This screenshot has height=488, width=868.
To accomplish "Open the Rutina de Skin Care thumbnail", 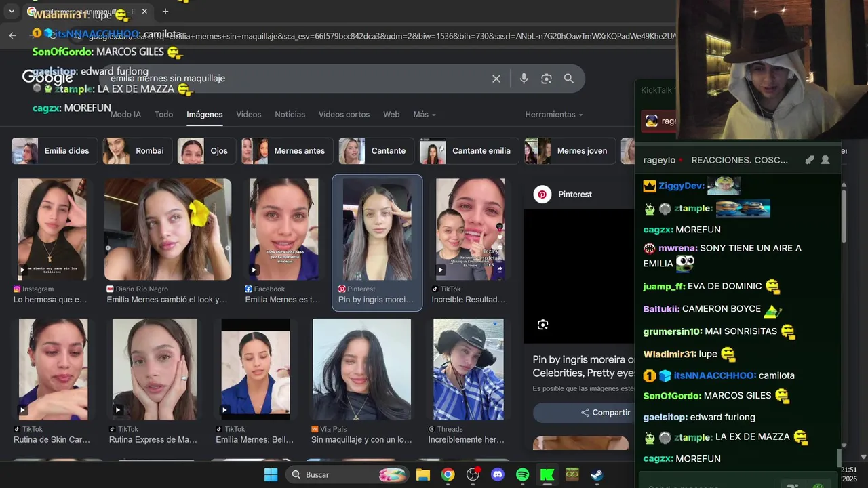I will pyautogui.click(x=53, y=369).
